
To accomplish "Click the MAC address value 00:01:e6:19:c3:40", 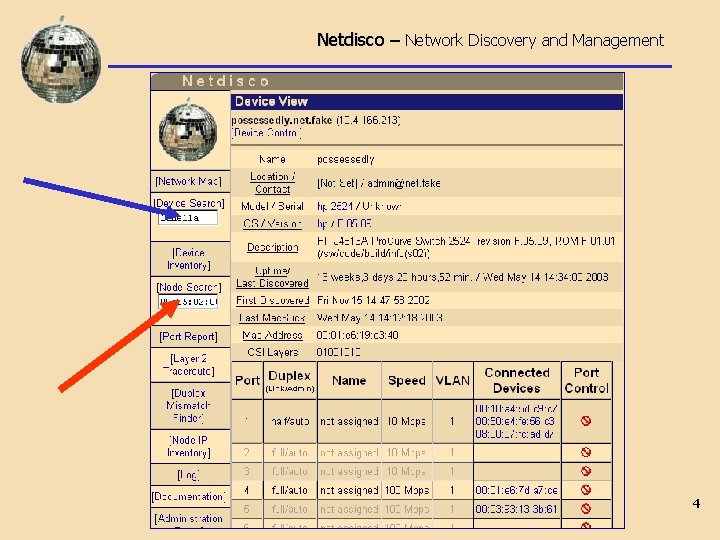I will pos(357,335).
